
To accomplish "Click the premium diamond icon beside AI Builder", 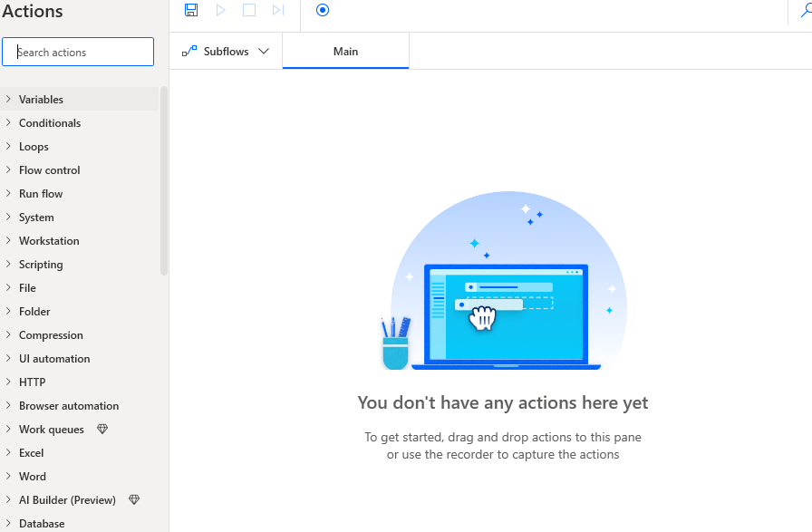I will point(134,500).
